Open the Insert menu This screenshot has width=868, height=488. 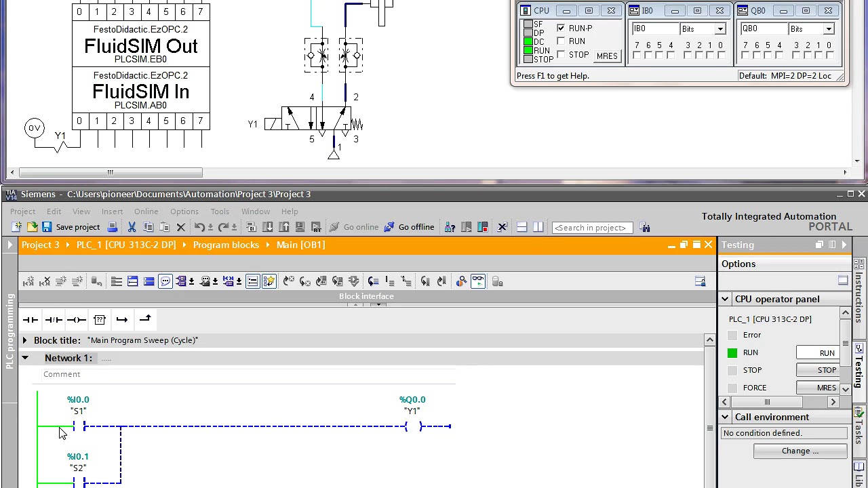tap(112, 211)
